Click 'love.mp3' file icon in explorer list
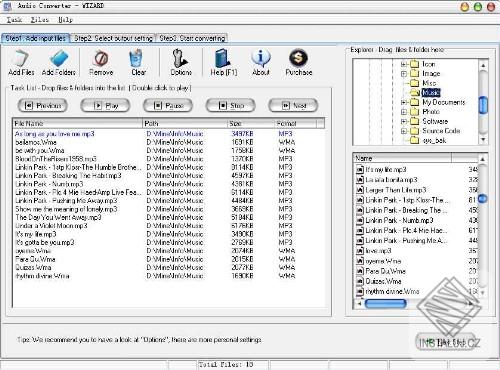 [x=359, y=251]
